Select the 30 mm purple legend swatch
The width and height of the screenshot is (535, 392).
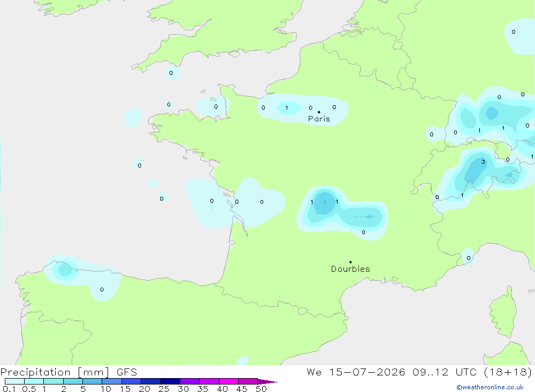pos(189,381)
